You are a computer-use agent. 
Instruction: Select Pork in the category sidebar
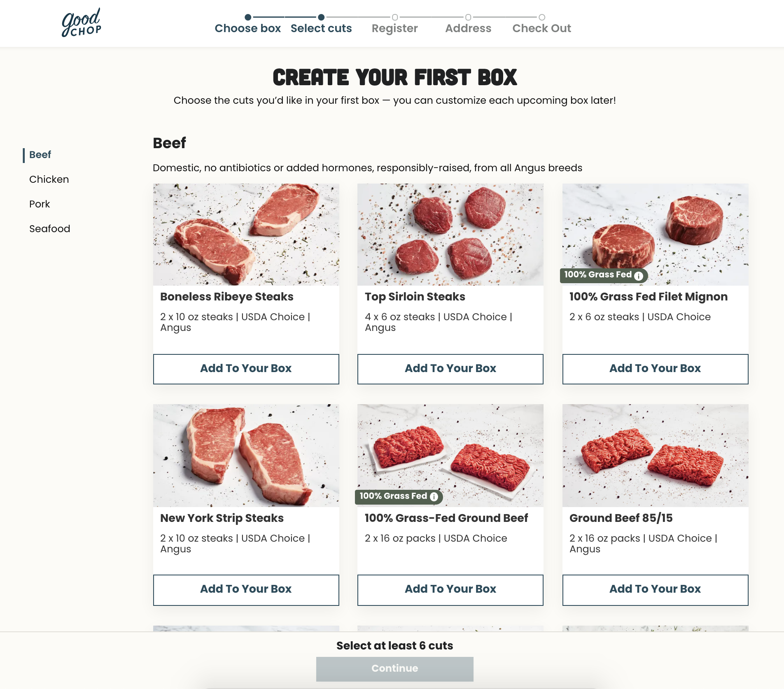click(x=40, y=204)
